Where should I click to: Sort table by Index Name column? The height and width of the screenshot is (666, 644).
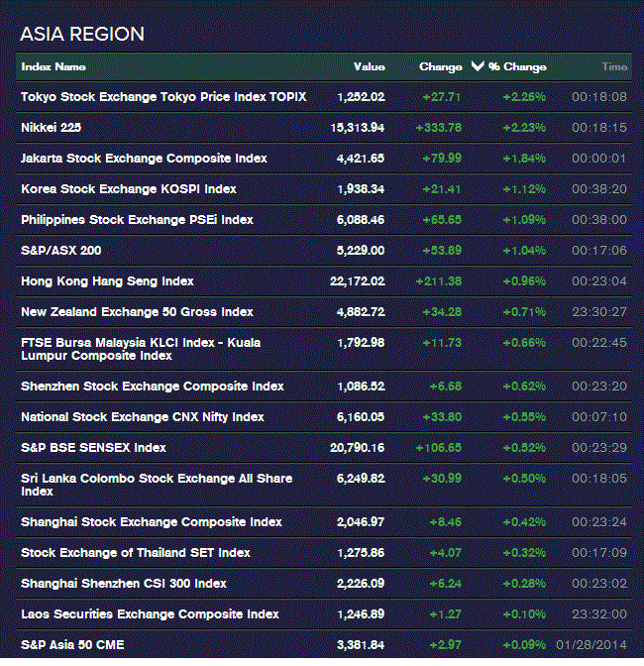tap(54, 66)
